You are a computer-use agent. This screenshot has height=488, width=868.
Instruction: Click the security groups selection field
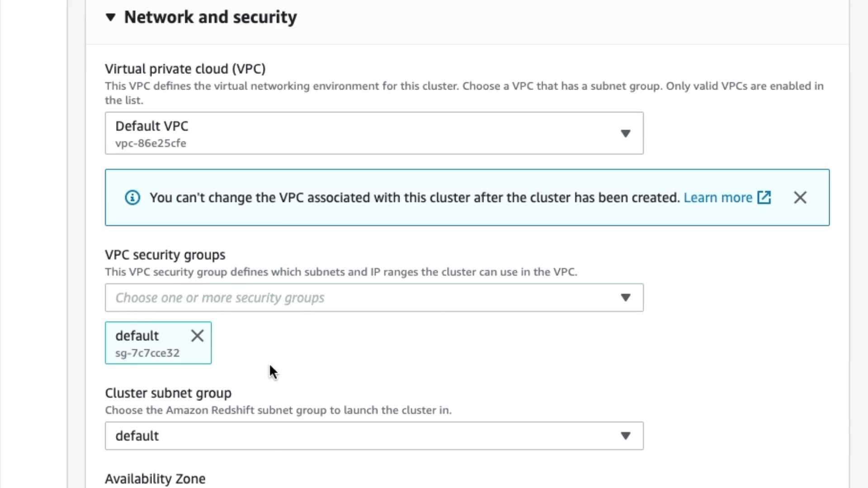pos(362,297)
